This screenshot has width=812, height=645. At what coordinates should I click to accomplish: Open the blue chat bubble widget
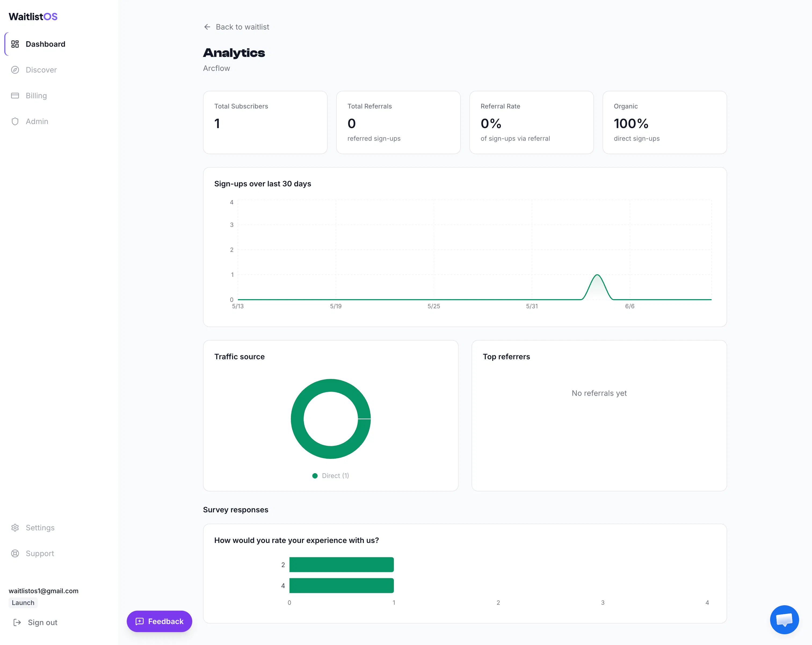coord(785,620)
